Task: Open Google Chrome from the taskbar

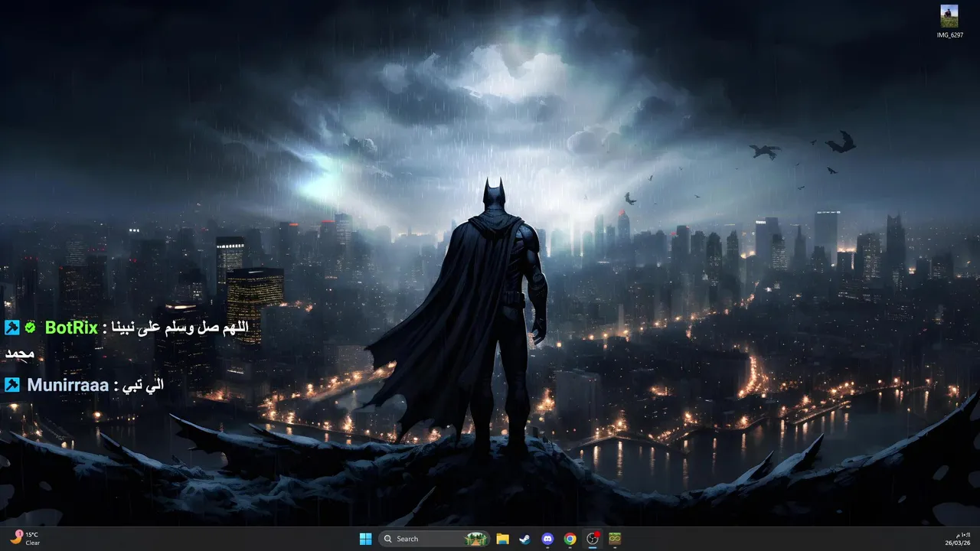Action: [570, 539]
